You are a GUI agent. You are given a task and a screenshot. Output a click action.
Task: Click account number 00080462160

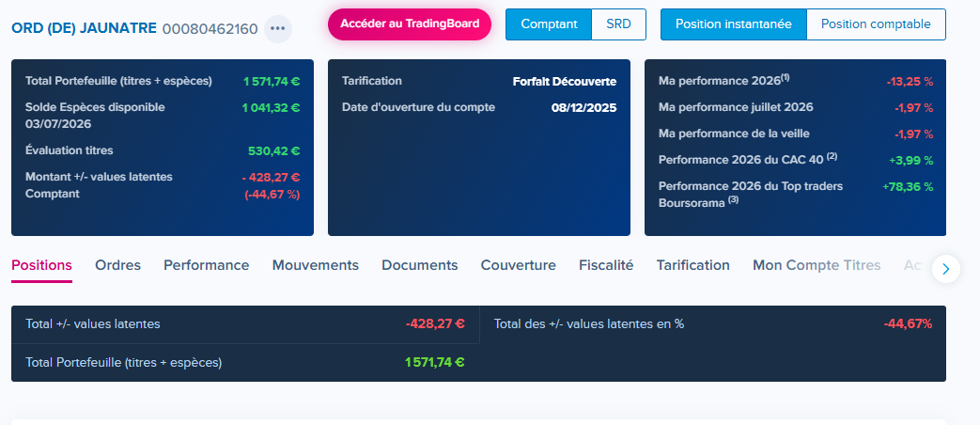click(x=210, y=29)
